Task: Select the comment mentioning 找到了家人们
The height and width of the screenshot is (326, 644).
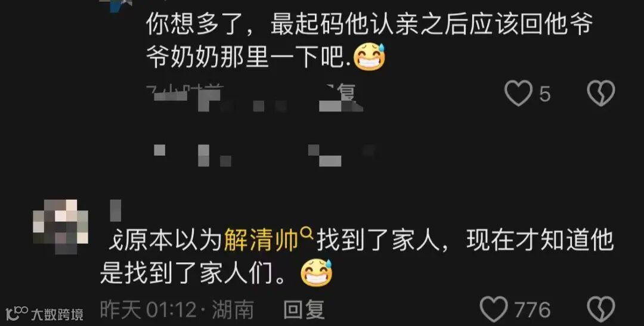Action: [x=357, y=257]
